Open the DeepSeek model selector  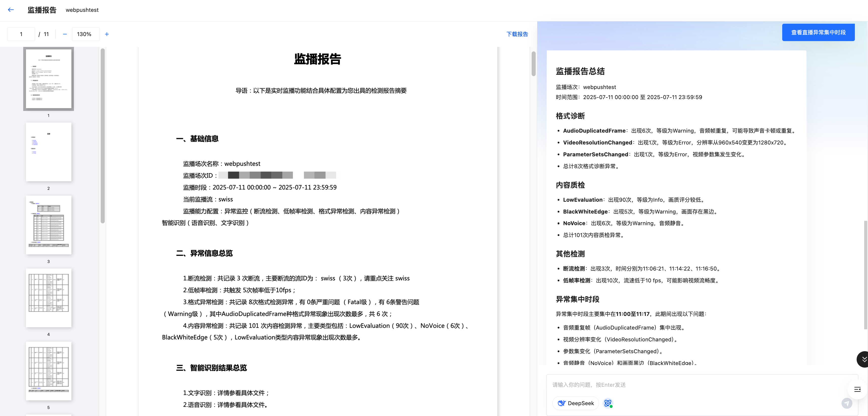576,403
